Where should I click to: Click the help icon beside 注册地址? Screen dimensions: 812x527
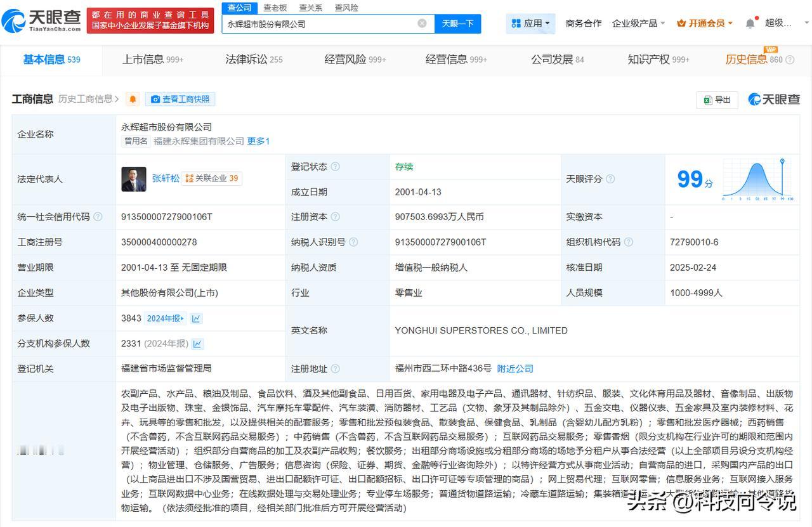click(x=335, y=368)
